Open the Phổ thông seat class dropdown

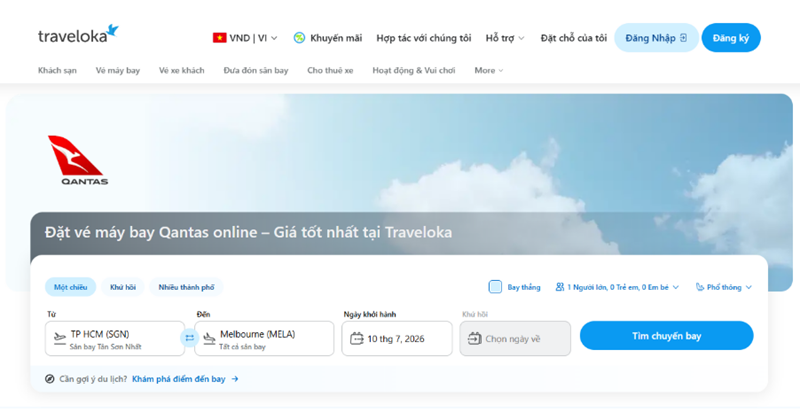(724, 287)
